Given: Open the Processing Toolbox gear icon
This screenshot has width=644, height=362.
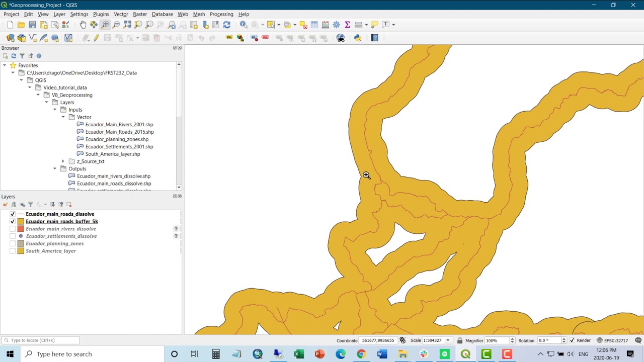Looking at the screenshot, I should pos(336,24).
